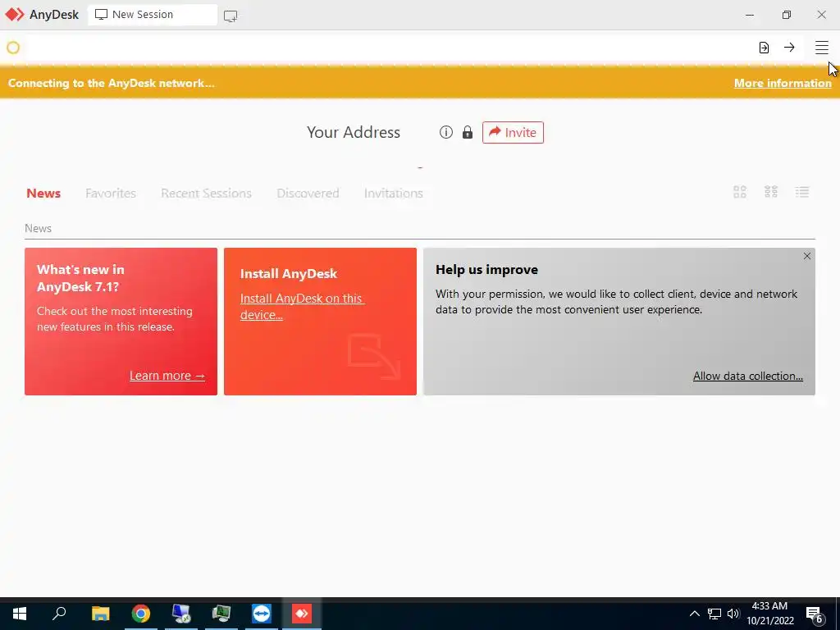Click the file transfer icon

(764, 48)
